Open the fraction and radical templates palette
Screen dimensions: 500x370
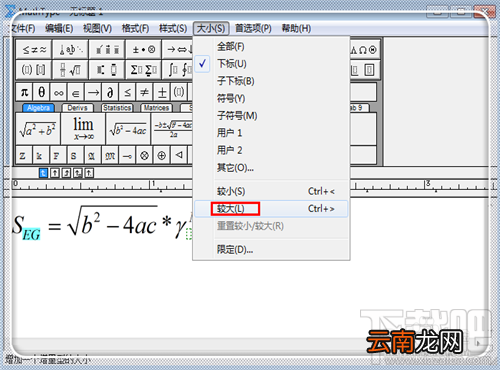pos(71,70)
